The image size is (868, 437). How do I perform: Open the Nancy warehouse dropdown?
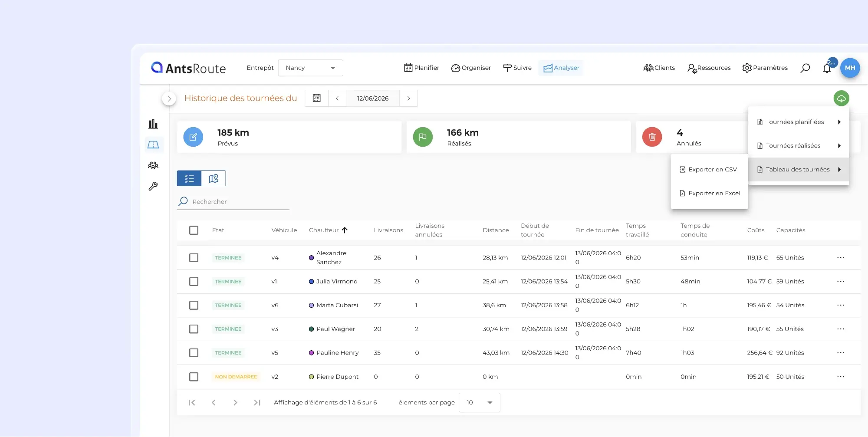311,68
